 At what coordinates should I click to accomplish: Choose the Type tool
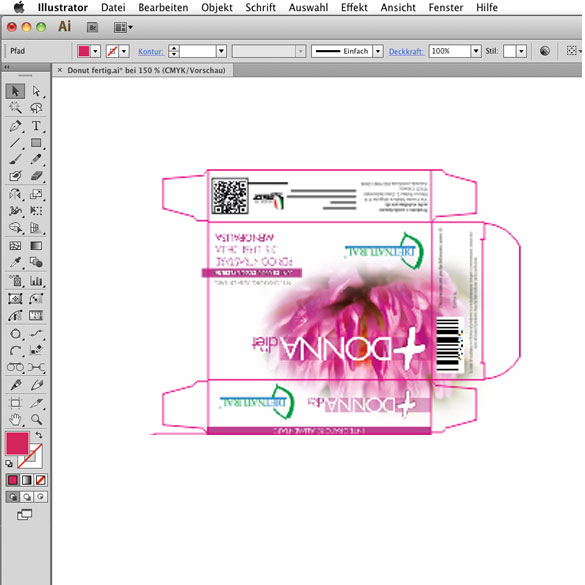[x=36, y=126]
